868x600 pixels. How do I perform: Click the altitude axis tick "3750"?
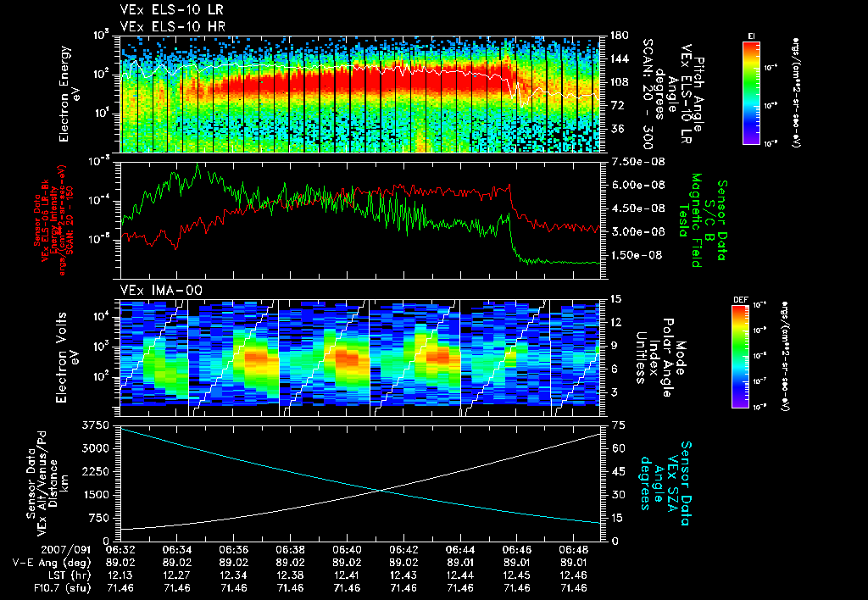96,425
